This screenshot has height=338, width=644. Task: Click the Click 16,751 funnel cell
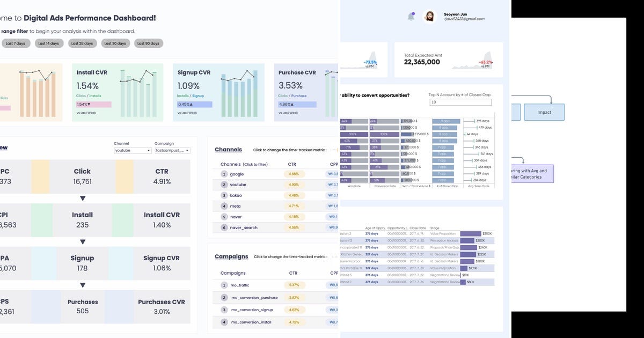click(82, 177)
